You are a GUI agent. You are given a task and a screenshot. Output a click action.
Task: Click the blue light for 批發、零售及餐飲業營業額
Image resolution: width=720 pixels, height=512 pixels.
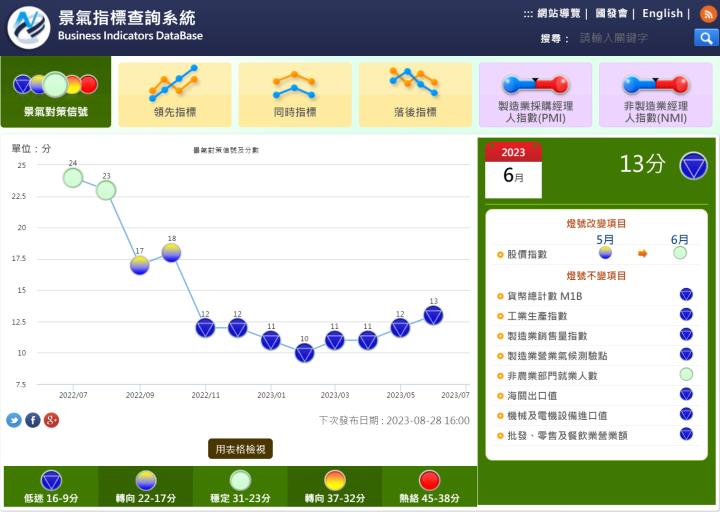click(x=686, y=434)
